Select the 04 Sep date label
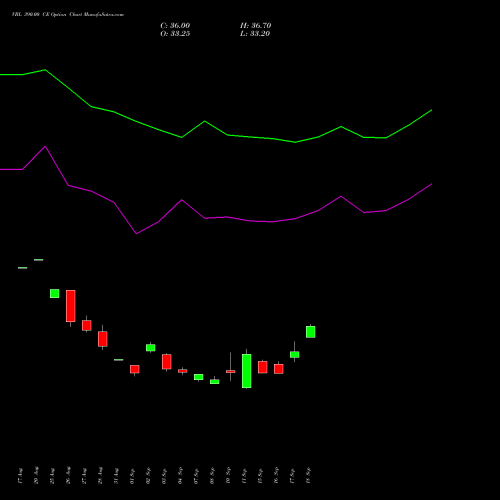The image size is (500, 500). [x=181, y=476]
